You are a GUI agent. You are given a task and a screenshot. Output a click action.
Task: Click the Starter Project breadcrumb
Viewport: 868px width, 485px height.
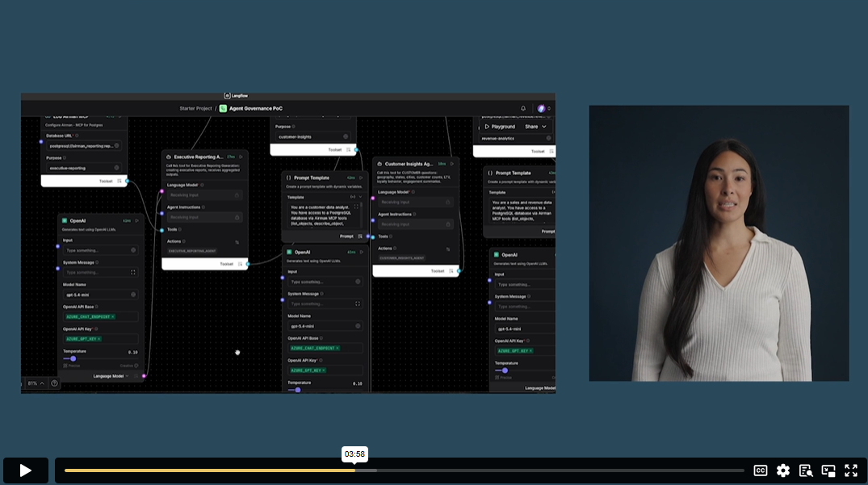click(x=195, y=108)
